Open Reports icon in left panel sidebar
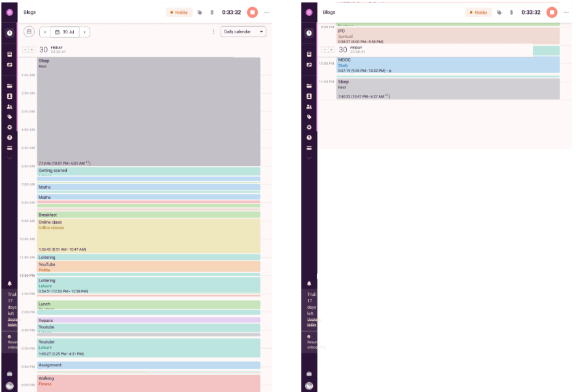The width and height of the screenshot is (576, 392). point(10,54)
